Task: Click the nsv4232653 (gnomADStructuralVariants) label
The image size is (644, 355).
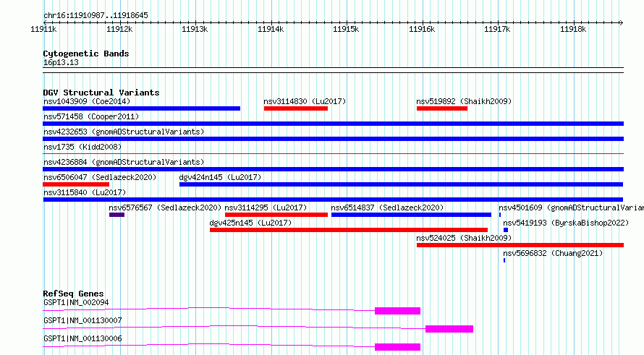Action: [124, 132]
